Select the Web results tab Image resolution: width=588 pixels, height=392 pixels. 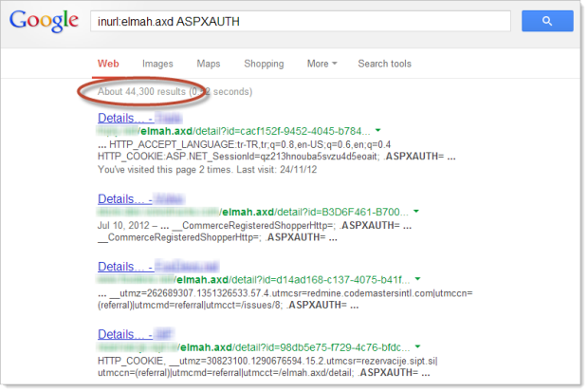(108, 64)
